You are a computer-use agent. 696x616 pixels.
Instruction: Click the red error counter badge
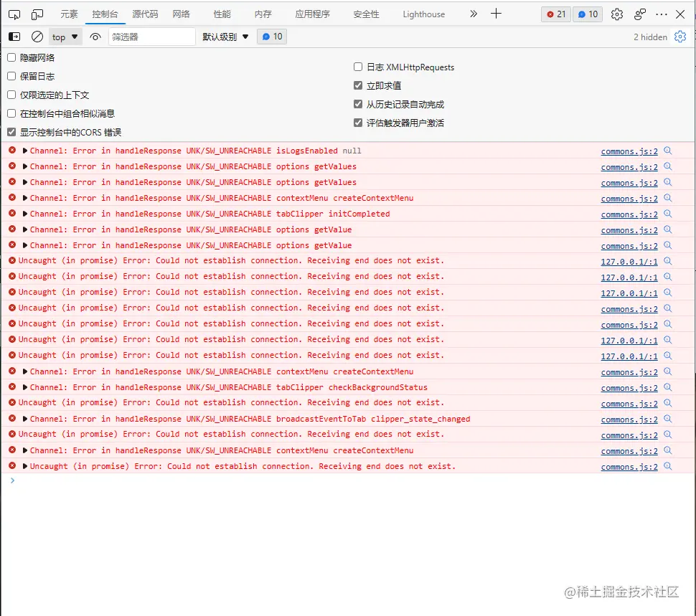[x=555, y=14]
